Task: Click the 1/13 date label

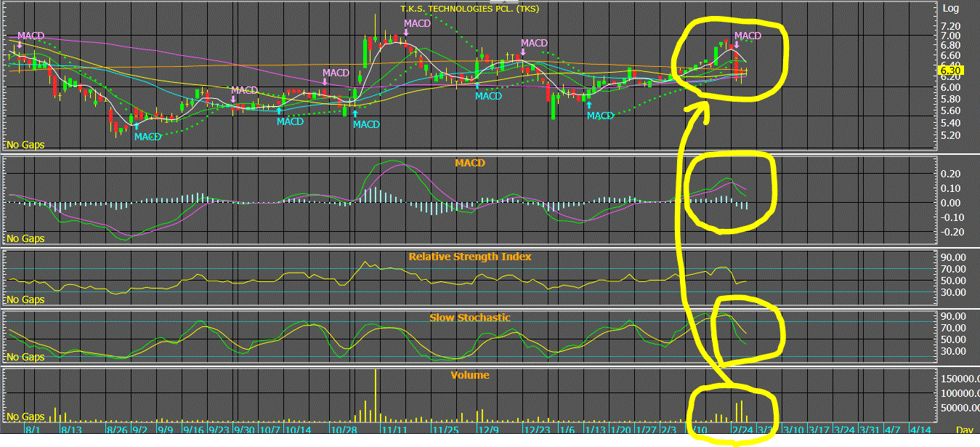Action: pos(596,430)
